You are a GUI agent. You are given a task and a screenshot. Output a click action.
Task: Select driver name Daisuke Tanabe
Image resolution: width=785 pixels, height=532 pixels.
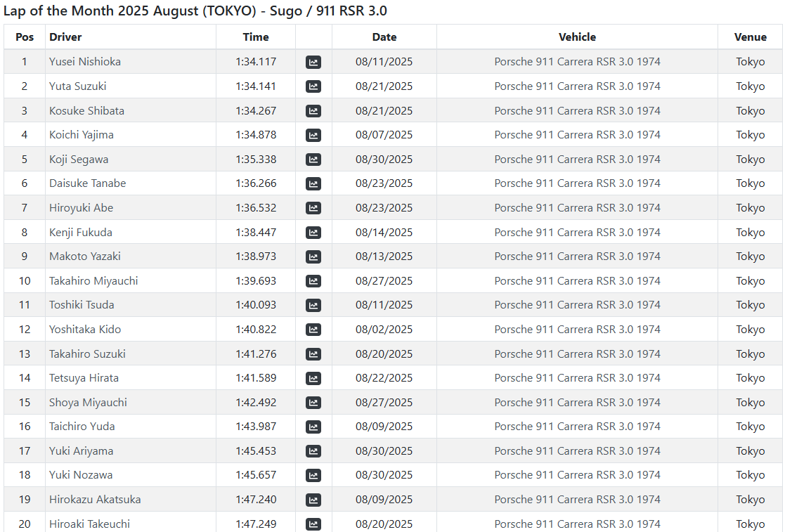pyautogui.click(x=88, y=183)
